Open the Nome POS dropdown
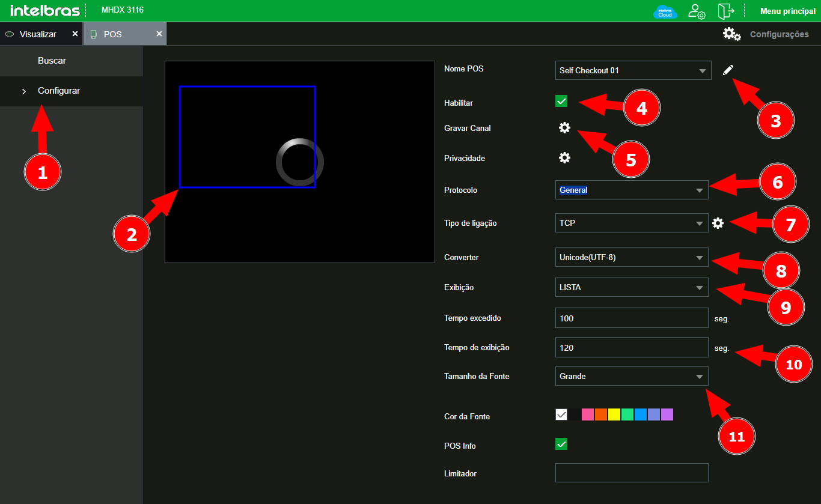Screen dimensions: 821x504 pos(633,70)
